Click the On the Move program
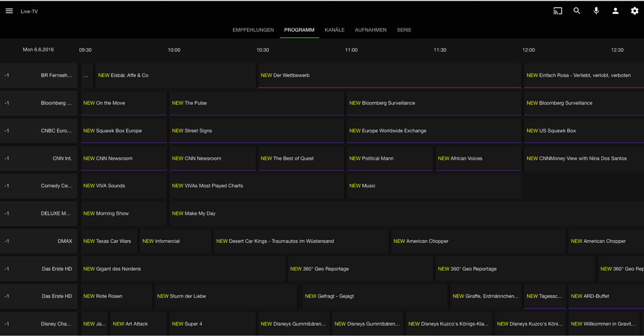 click(124, 103)
